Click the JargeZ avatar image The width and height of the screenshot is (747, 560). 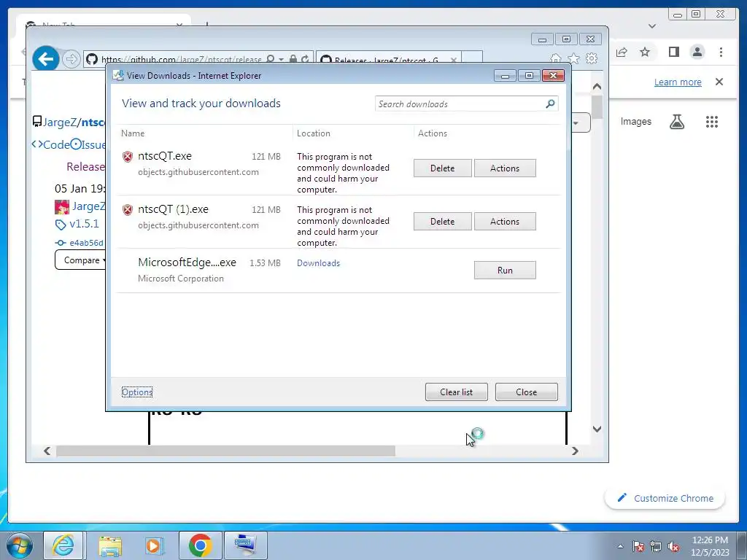62,206
